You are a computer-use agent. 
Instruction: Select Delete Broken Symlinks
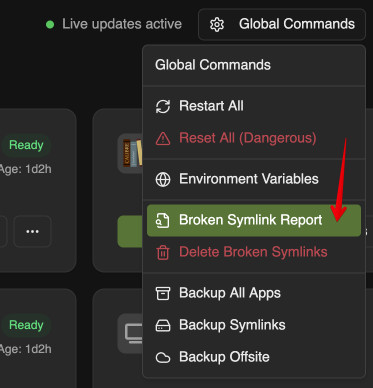(x=254, y=252)
